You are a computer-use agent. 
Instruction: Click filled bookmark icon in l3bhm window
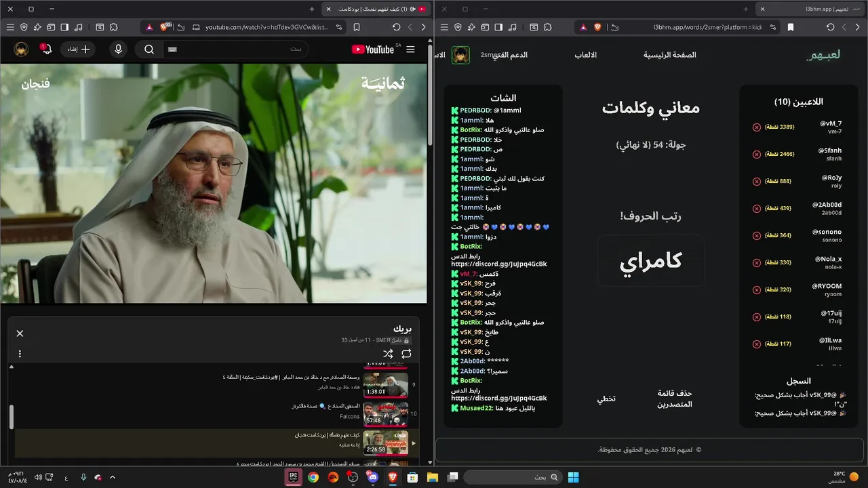[x=791, y=27]
